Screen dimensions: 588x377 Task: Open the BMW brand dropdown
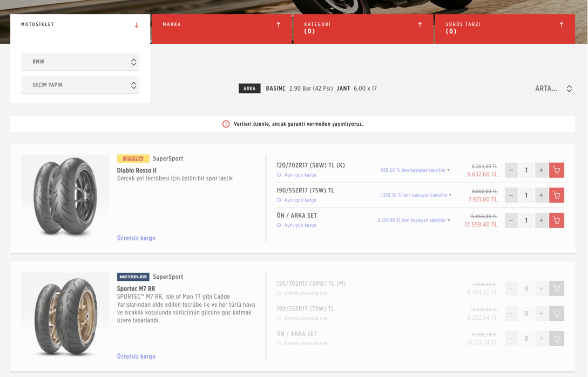(x=80, y=62)
